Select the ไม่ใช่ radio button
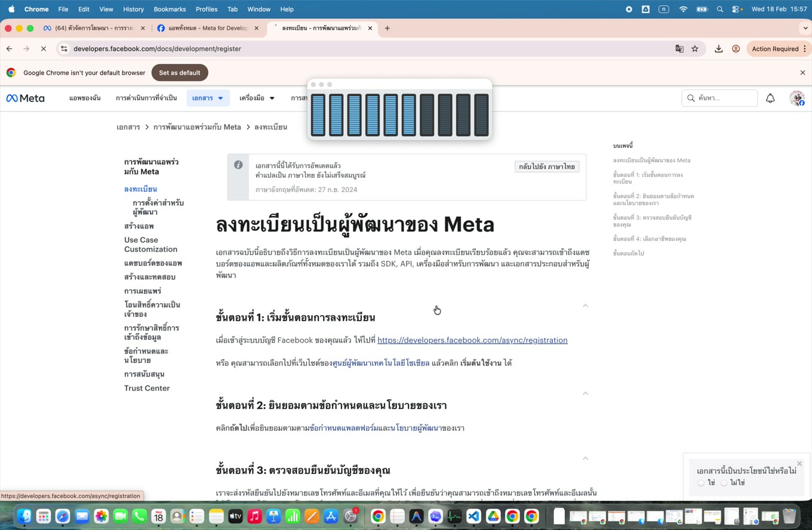Screen dimensions: 812x530 click(724, 483)
